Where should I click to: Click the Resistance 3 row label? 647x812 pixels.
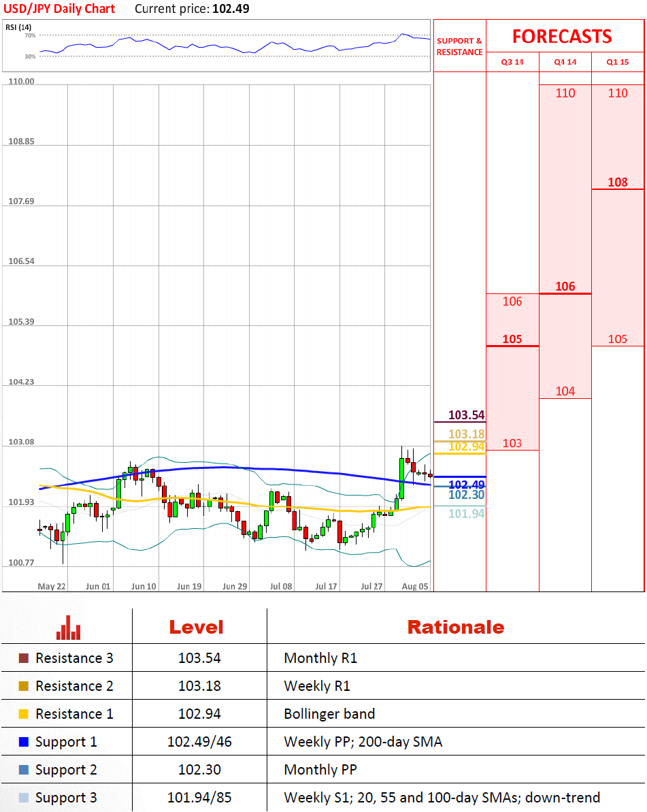[75, 658]
